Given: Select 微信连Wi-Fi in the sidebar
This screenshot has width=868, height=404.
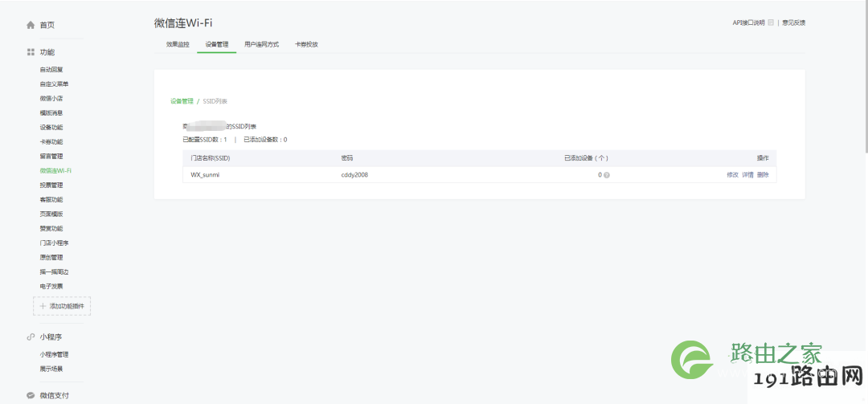Looking at the screenshot, I should tap(55, 170).
